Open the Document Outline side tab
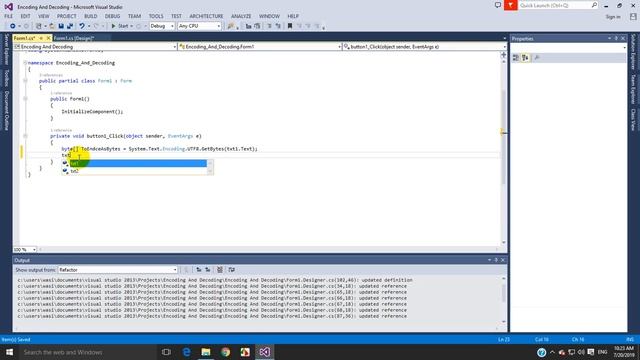The height and width of the screenshot is (360, 640). click(7, 111)
